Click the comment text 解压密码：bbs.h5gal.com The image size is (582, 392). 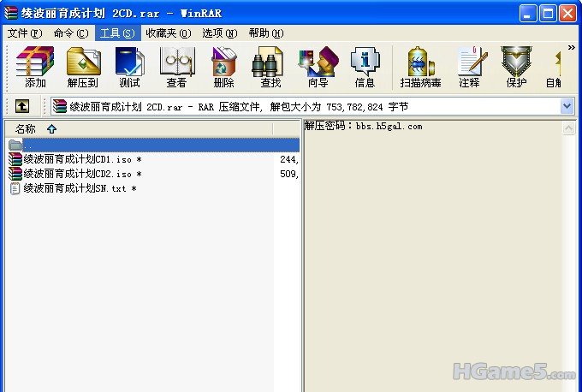[x=364, y=126]
